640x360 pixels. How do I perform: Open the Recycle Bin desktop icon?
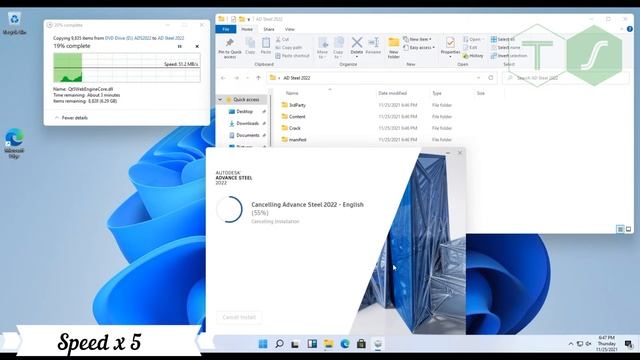(x=14, y=23)
